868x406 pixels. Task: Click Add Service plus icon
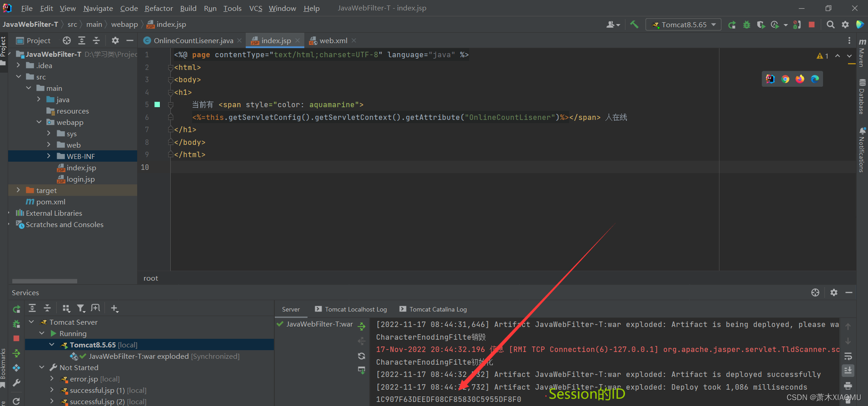(114, 308)
